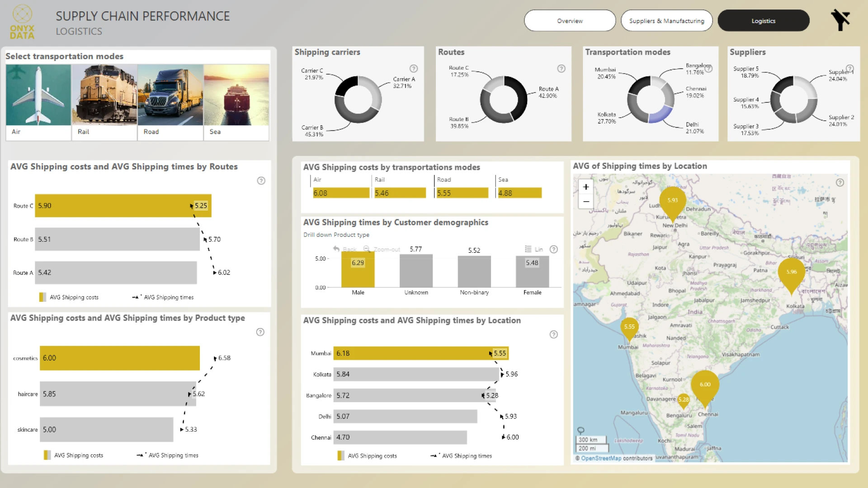Click the Air 6.08 cost bar

pos(341,193)
